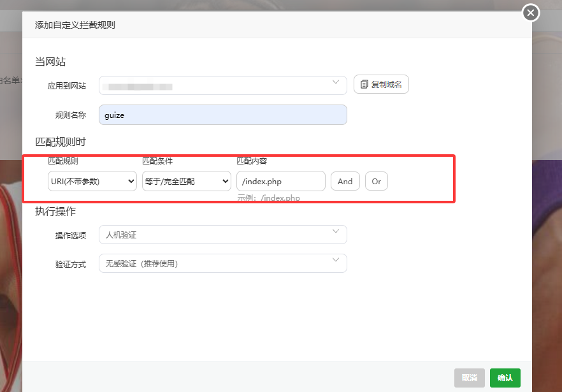Click the 取消 cancel button
This screenshot has width=562, height=392.
click(469, 377)
